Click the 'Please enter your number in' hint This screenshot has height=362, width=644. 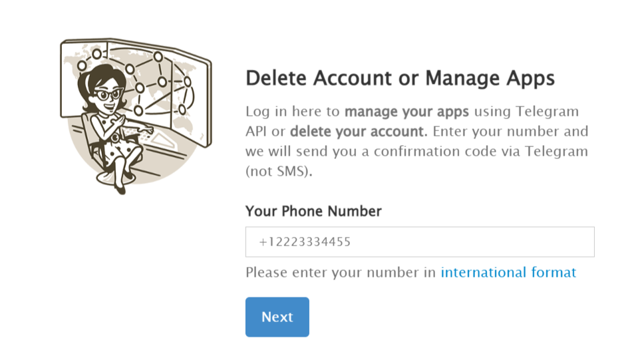click(x=341, y=272)
